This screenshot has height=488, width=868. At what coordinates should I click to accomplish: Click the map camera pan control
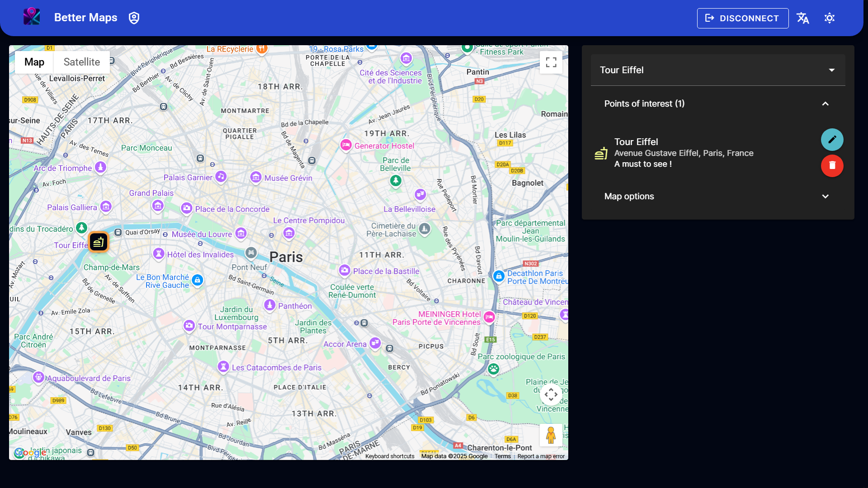(x=551, y=394)
